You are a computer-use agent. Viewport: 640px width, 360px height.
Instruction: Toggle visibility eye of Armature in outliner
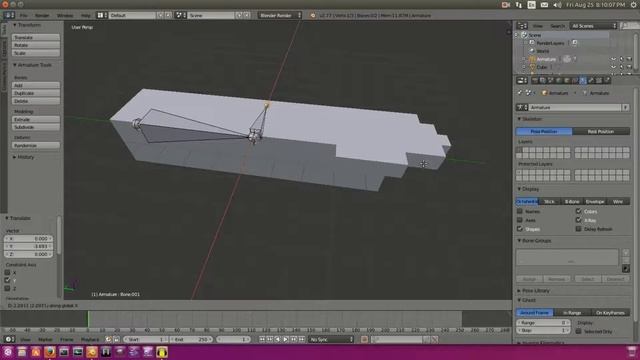[613, 59]
